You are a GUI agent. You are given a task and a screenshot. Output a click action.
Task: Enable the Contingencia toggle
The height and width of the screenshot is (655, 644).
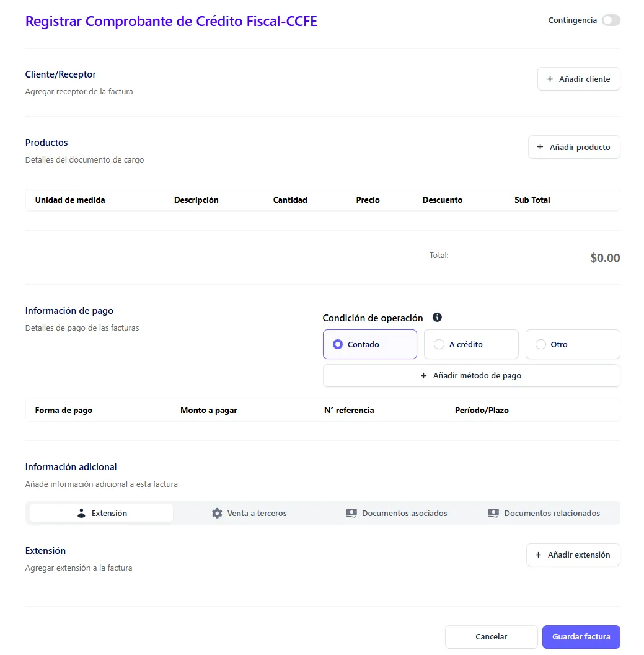611,20
